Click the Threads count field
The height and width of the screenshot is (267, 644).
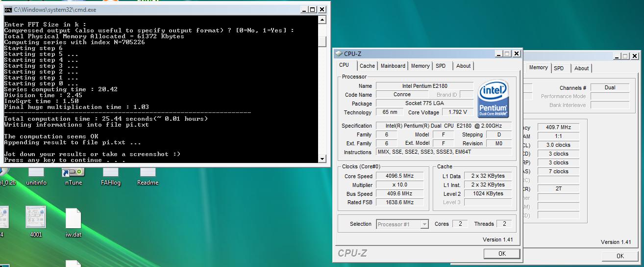coord(504,224)
